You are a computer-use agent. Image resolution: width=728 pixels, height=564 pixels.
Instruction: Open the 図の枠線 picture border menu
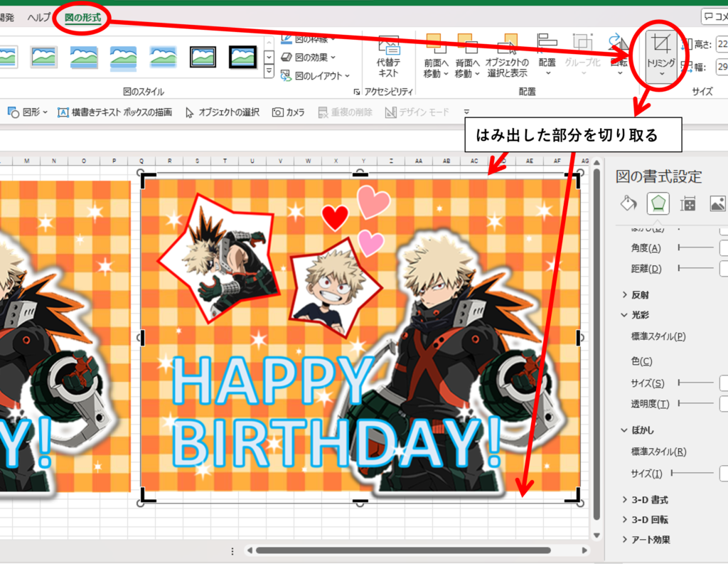coord(309,39)
